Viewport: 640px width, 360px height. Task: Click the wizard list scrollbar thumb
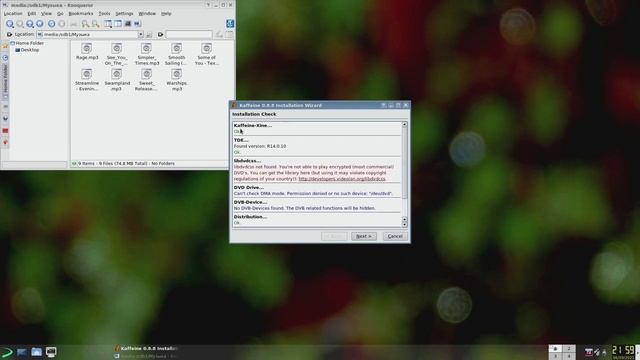tap(404, 163)
